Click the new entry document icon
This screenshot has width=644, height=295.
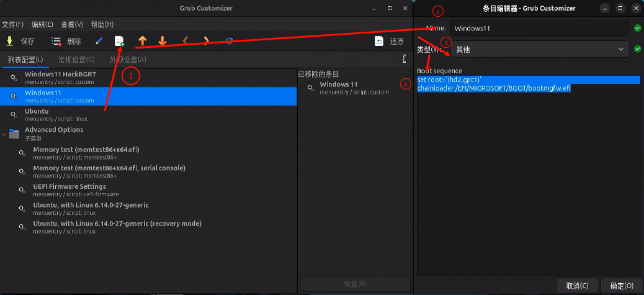click(119, 42)
